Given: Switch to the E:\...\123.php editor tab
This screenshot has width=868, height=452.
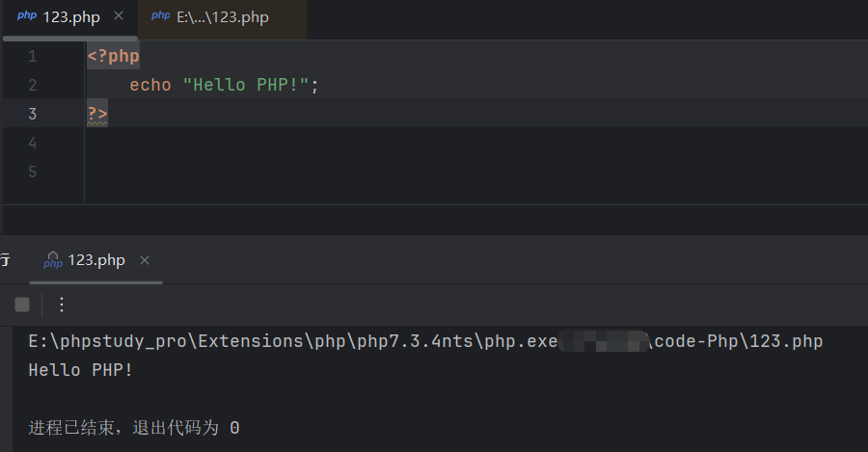Looking at the screenshot, I should point(222,17).
